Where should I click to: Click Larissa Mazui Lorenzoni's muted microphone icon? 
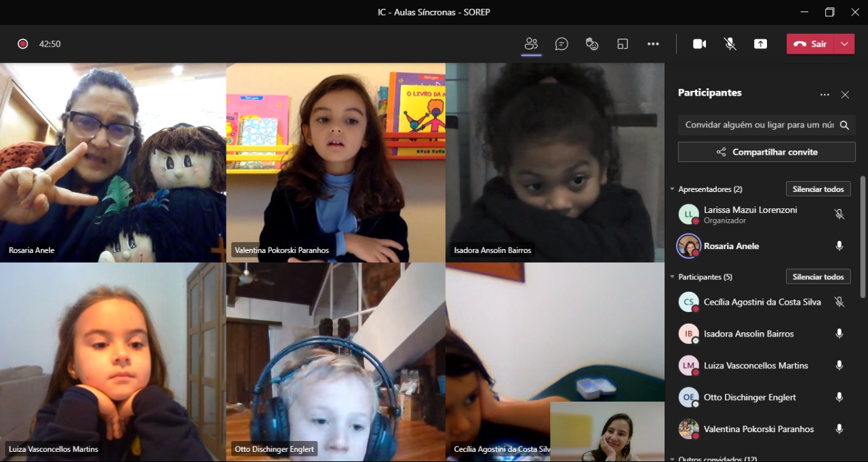pyautogui.click(x=840, y=214)
